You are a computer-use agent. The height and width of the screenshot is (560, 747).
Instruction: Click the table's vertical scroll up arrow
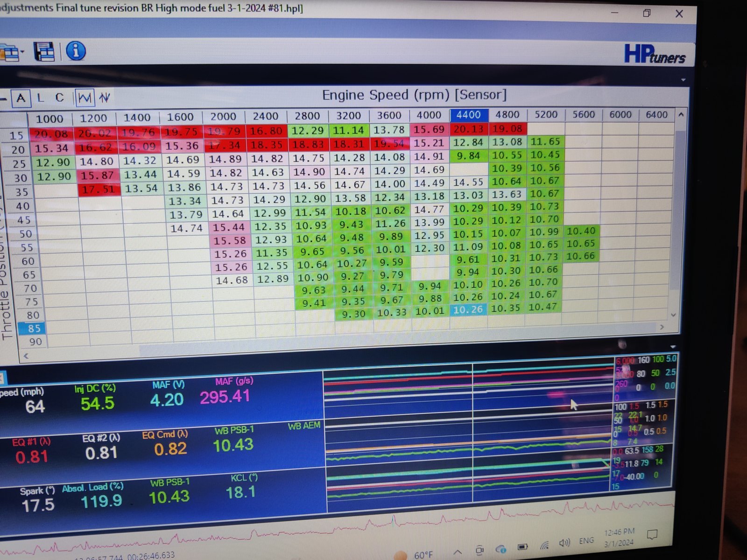point(681,114)
